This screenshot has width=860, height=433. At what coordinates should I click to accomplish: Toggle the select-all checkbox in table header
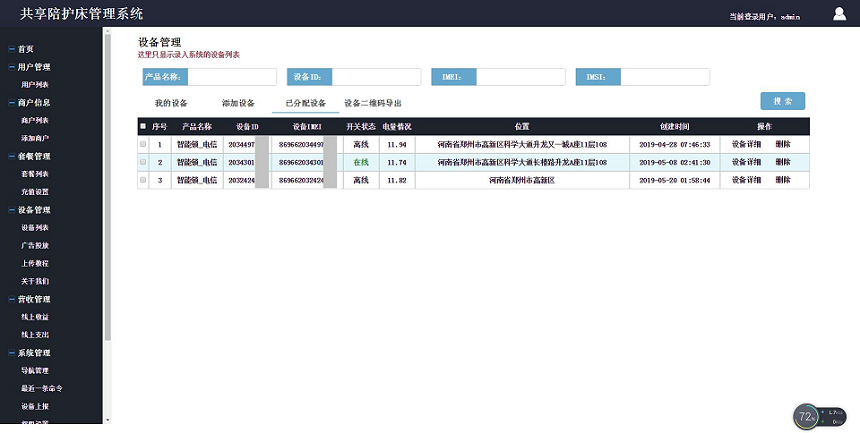click(x=143, y=127)
